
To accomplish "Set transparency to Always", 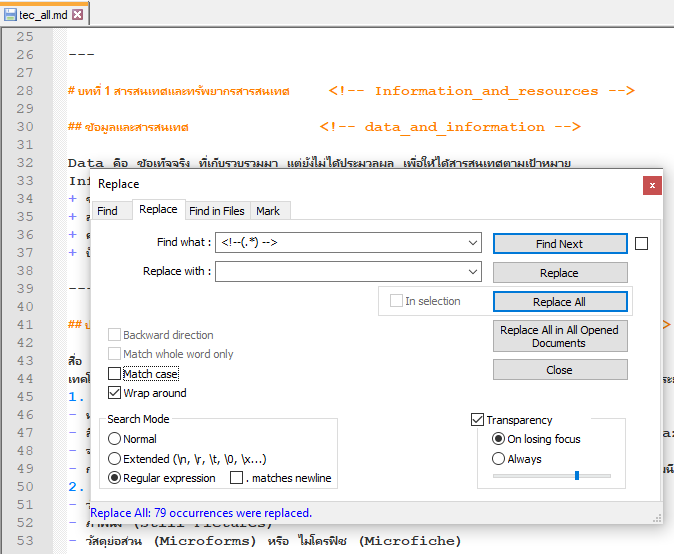I will pos(499,459).
